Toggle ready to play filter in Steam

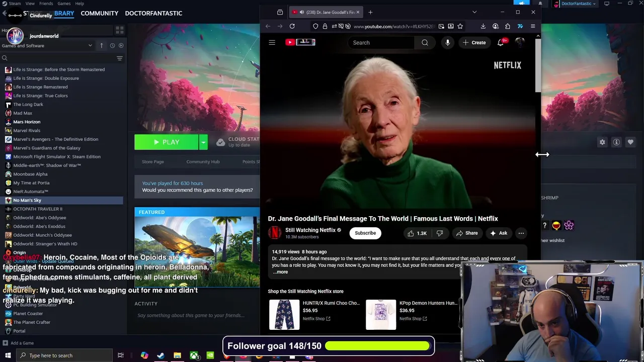click(x=121, y=46)
